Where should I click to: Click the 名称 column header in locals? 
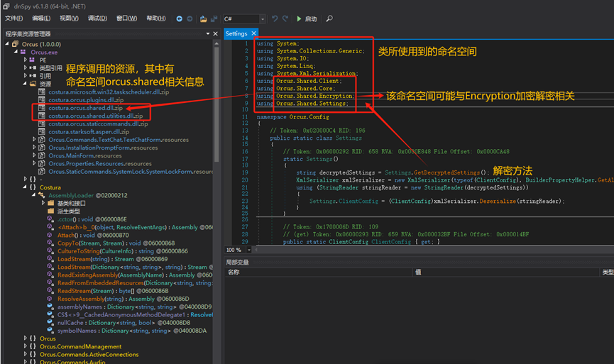(x=234, y=272)
